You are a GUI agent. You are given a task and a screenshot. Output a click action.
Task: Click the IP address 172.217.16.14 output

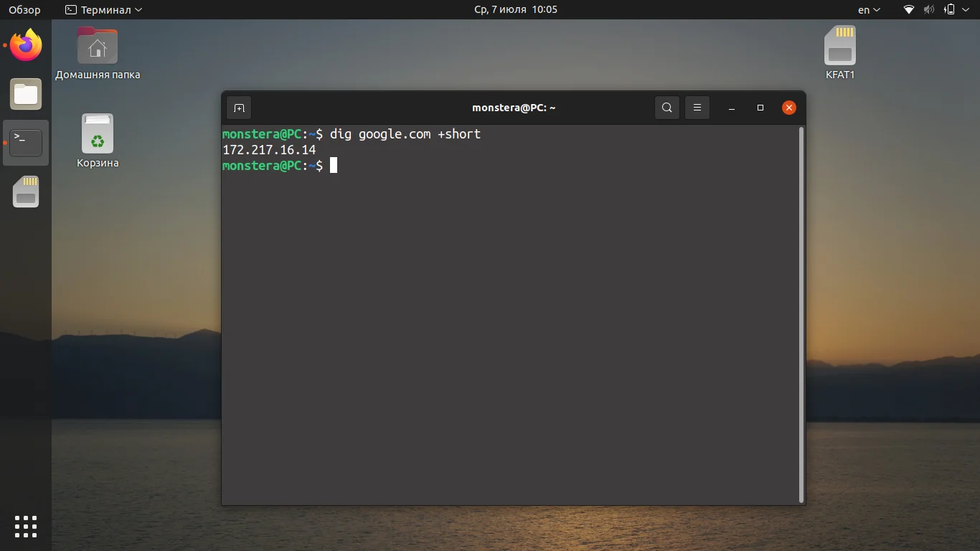[269, 150]
